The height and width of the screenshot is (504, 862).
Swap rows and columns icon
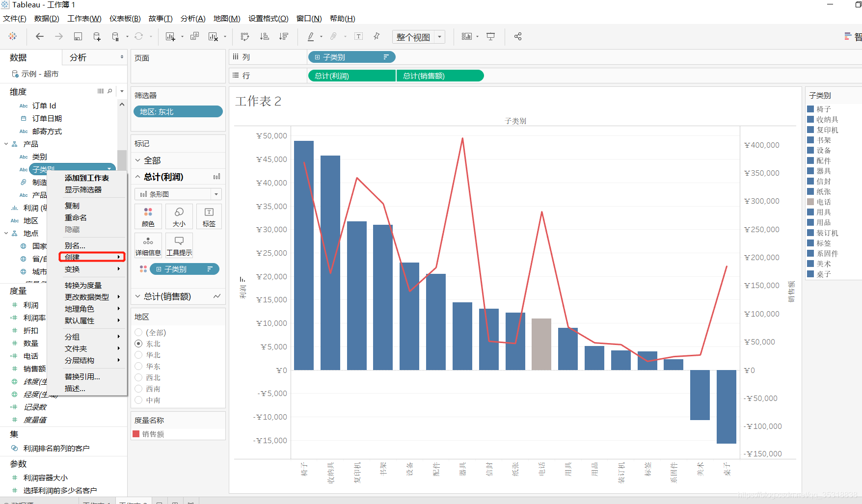coord(245,36)
